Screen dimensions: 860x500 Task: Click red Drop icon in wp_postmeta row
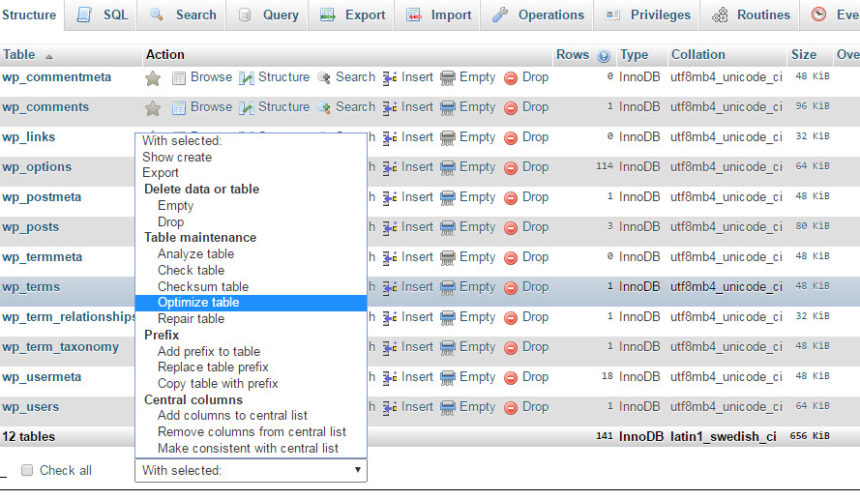pos(511,198)
